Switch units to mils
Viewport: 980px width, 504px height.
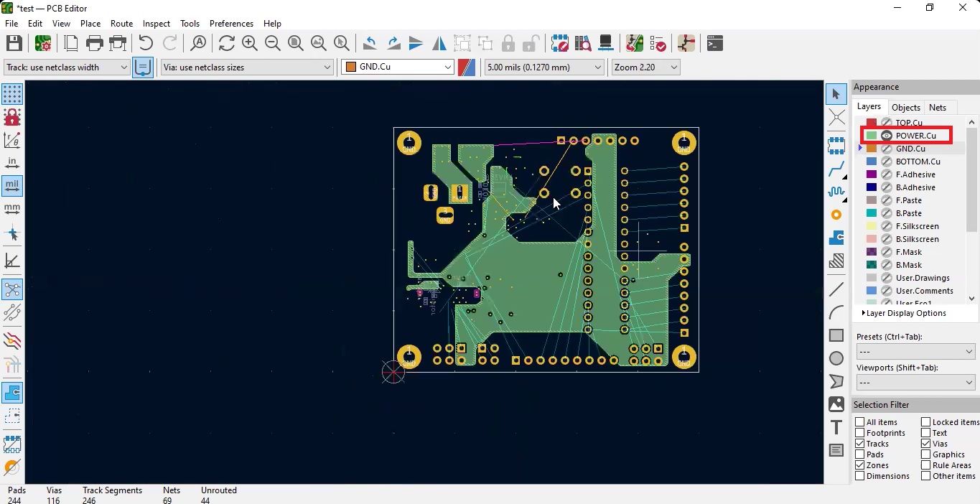(x=12, y=186)
